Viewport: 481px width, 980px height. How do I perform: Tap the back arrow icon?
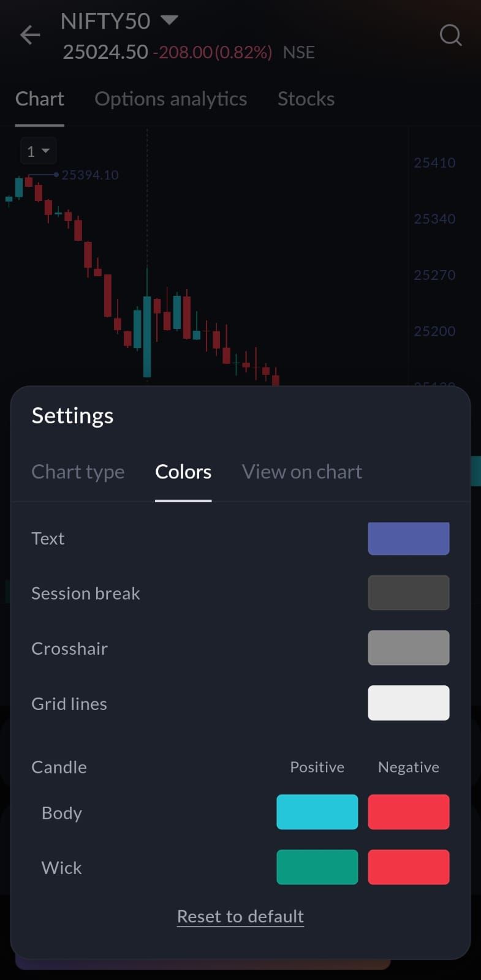click(30, 35)
